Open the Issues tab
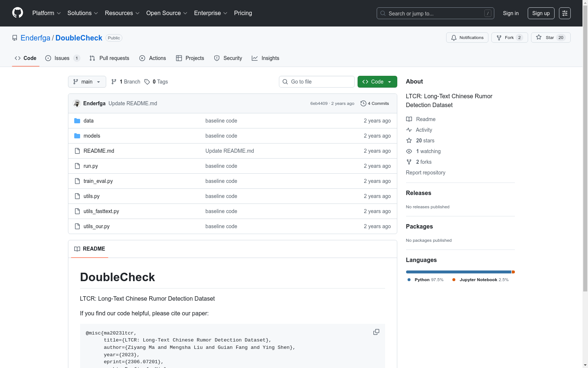This screenshot has height=368, width=588. [x=62, y=58]
